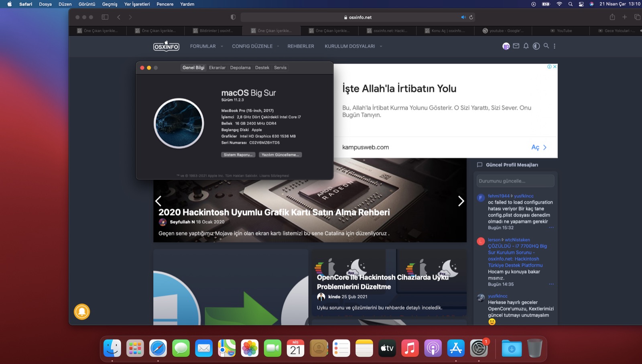Viewport: 642px width, 364px height.
Task: Click the Durumunu güncelle status field
Action: pos(516,181)
